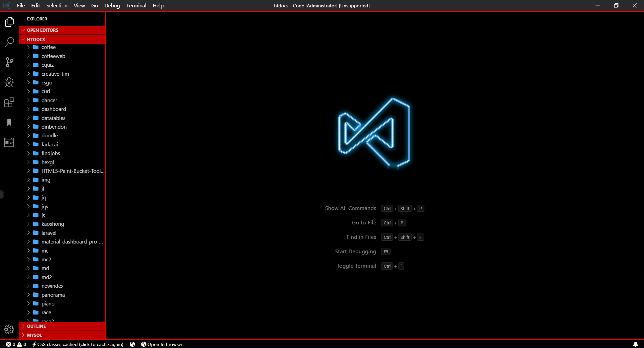Click the VS Code logo in title bar

pyautogui.click(x=6, y=6)
